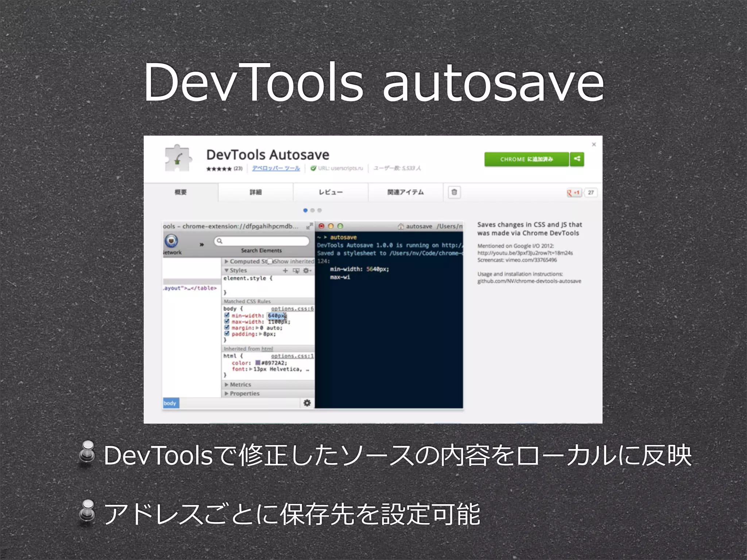
Task: Click the green share icon button
Action: click(x=577, y=159)
